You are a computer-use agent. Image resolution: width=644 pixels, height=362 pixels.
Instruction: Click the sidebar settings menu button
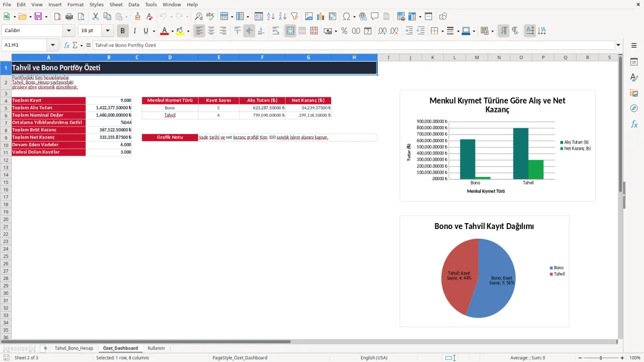pos(634,46)
